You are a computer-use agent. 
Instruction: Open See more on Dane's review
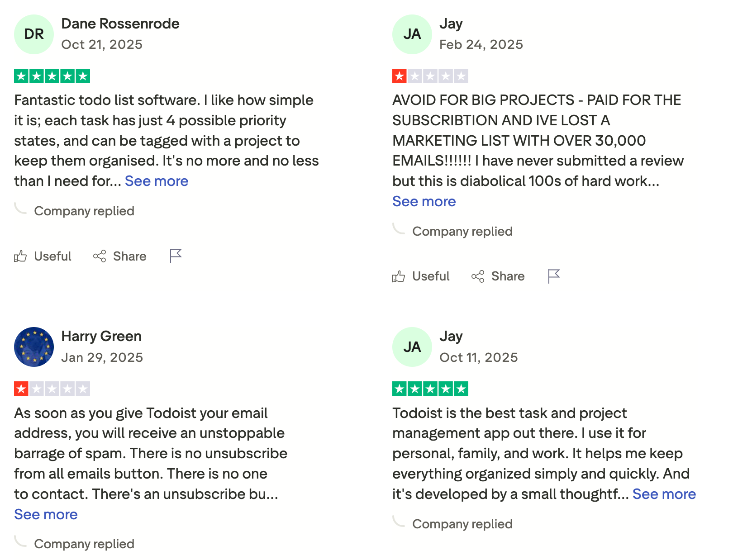[156, 180]
